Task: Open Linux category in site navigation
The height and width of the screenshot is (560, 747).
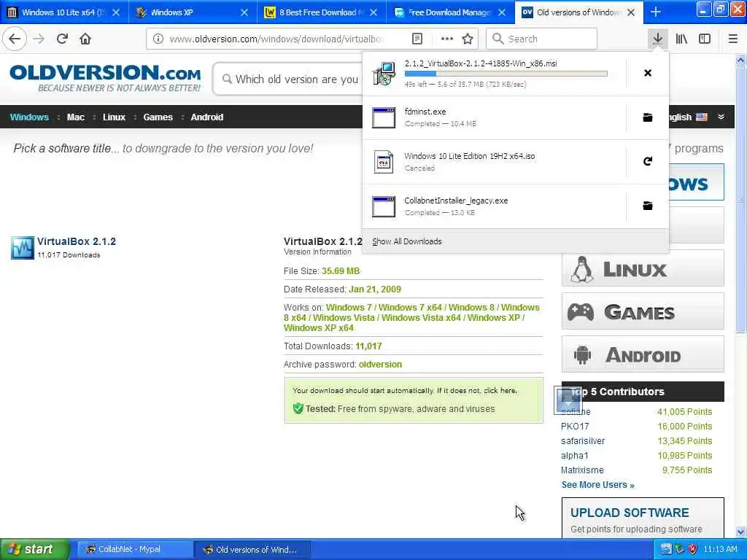Action: 114,117
